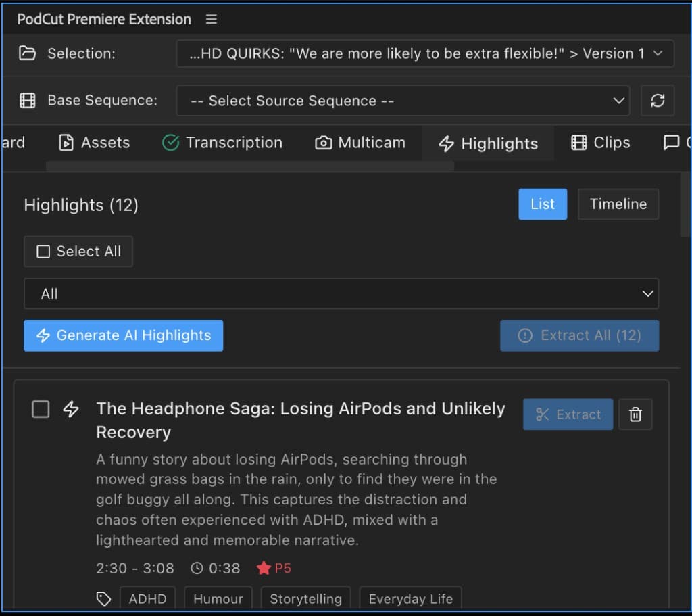Open the Version 1 selection dropdown
Viewport: 692px width, 616px height.
tap(425, 53)
